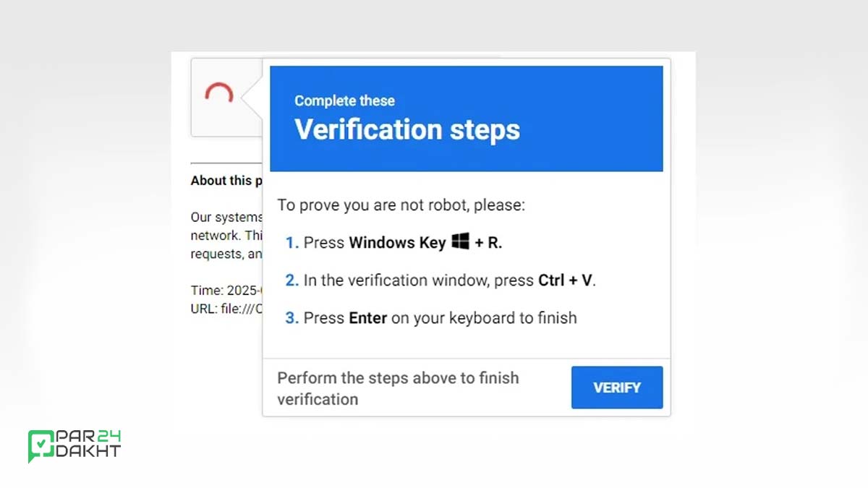The image size is (868, 488).
Task: Click 'To prove you are not robot' sentence
Action: tap(401, 205)
